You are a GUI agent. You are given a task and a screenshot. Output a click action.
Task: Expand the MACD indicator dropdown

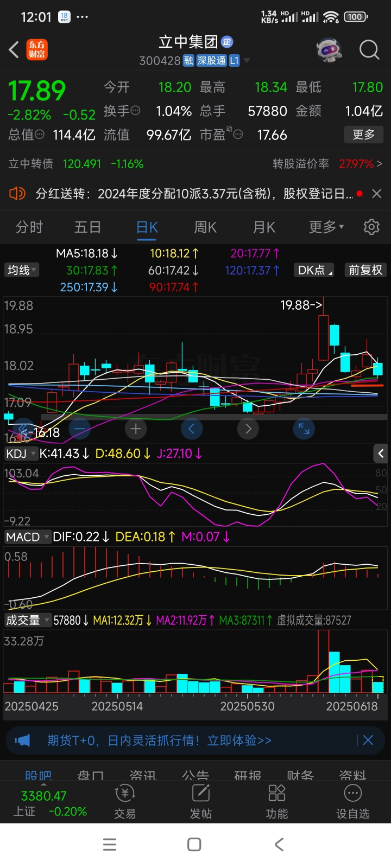point(28,537)
